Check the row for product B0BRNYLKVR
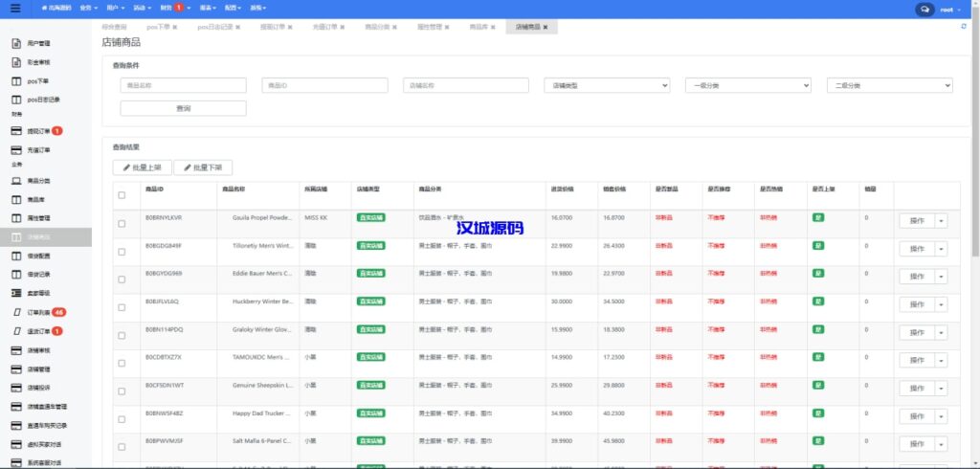The width and height of the screenshot is (980, 469). [122, 223]
